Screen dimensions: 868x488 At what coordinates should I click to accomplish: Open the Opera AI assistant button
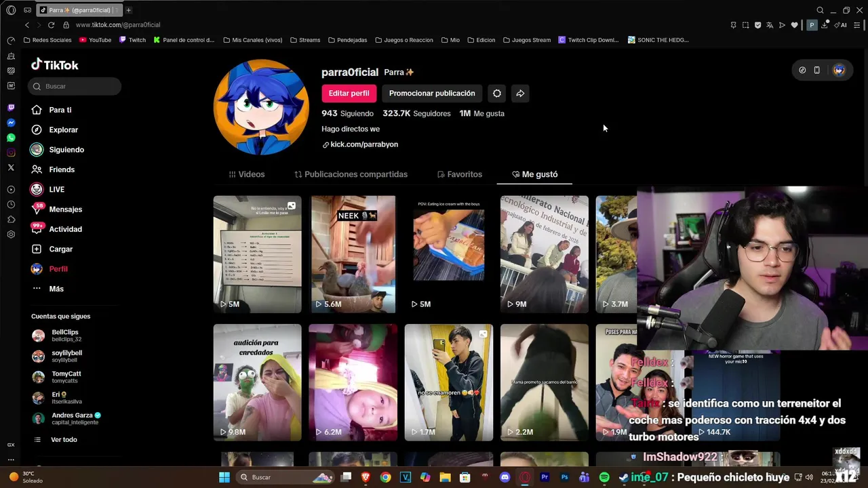coord(840,25)
